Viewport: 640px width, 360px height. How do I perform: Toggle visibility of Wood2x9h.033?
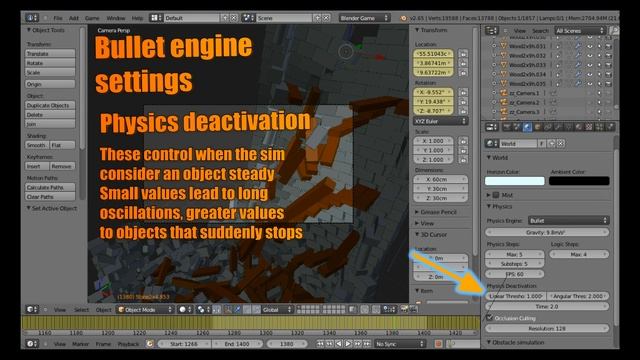tap(590, 65)
